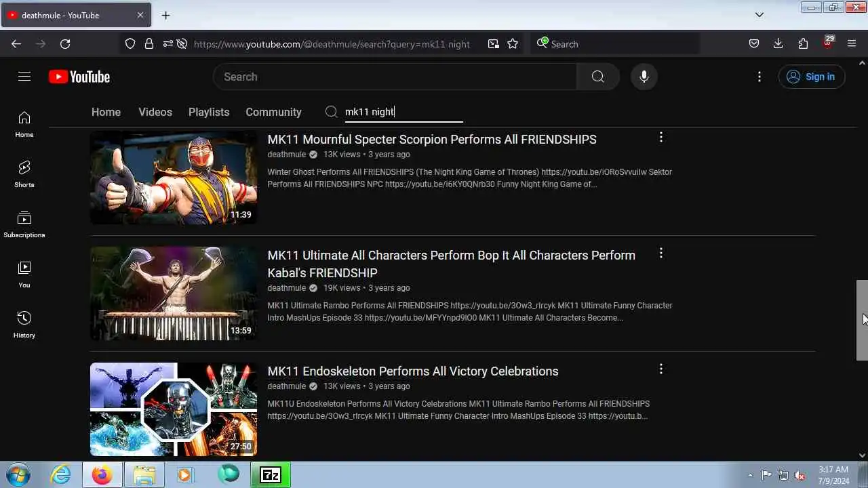Select the deathmule - YouTube tab
The height and width of the screenshot is (488, 868).
(x=75, y=15)
